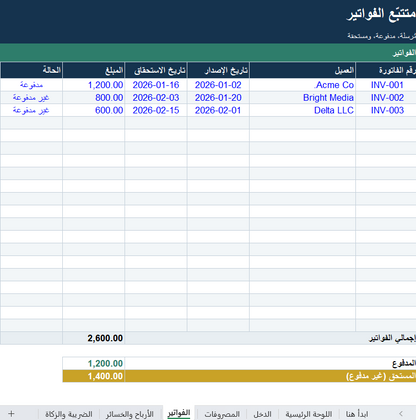Click the Delta LLC client cell
The width and height of the screenshot is (416, 420).
[303, 110]
